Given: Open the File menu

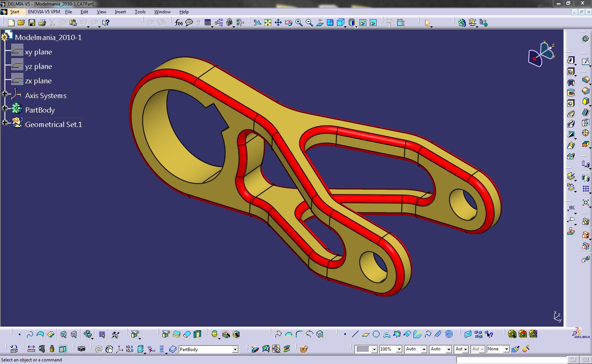Looking at the screenshot, I should point(68,12).
